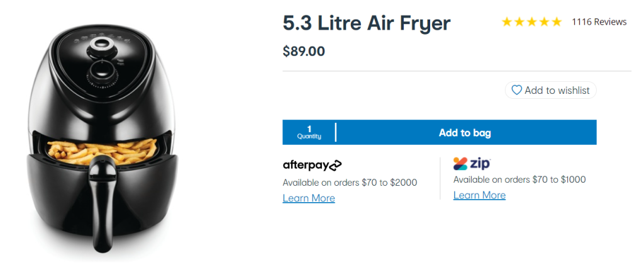Open Learn More under Zip
The image size is (644, 267).
479,195
